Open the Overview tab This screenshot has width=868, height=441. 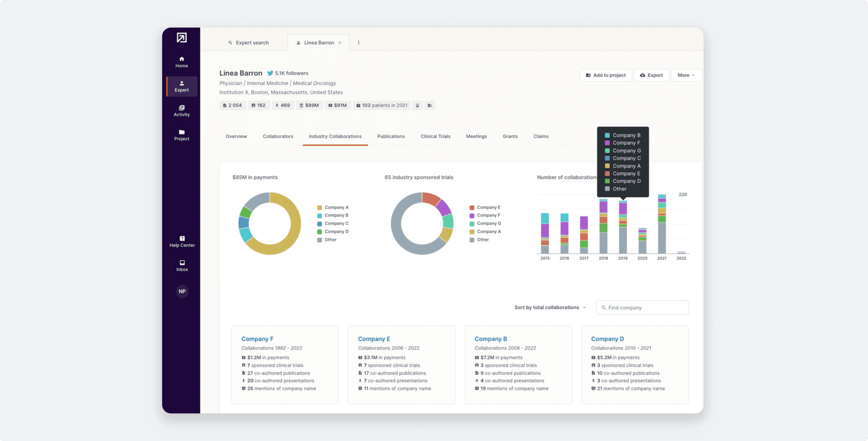(x=236, y=136)
